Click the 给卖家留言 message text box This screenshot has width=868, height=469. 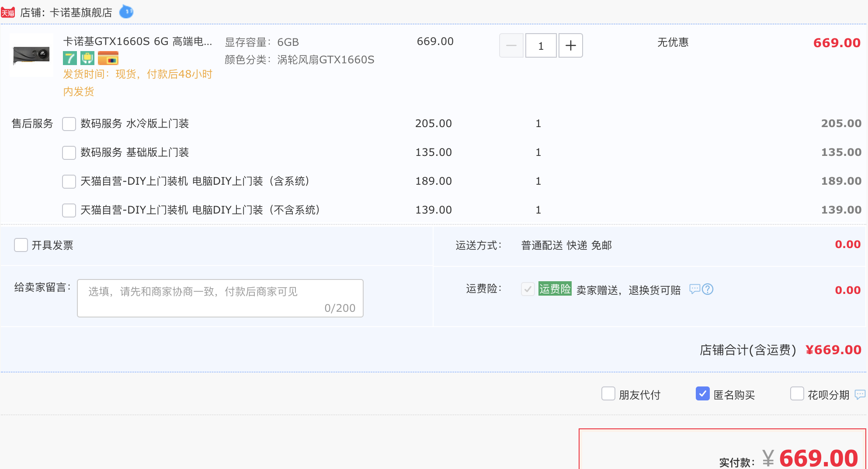[220, 298]
